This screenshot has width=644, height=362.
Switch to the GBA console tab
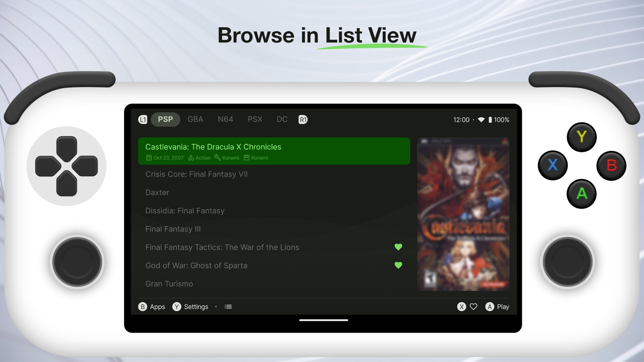196,119
